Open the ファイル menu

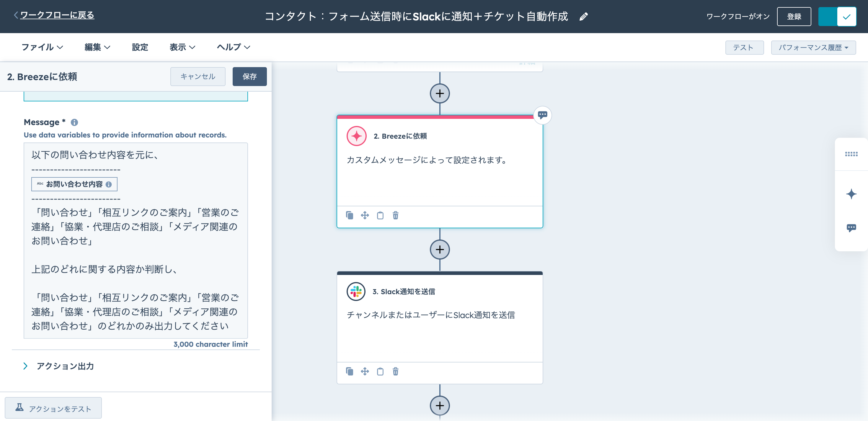pos(42,47)
